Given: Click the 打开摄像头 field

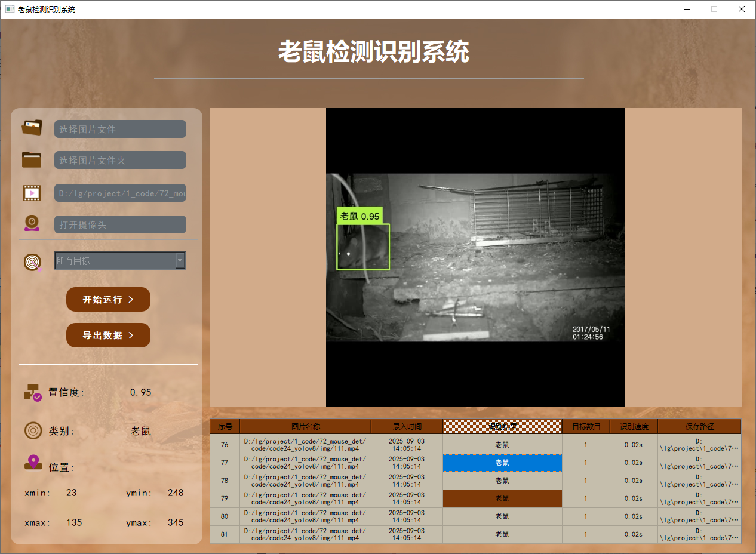Looking at the screenshot, I should (120, 224).
